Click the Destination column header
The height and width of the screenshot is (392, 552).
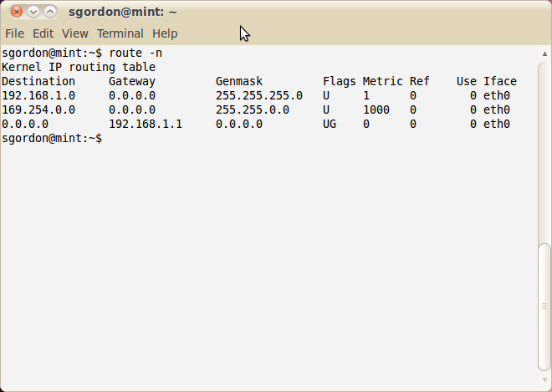(38, 81)
